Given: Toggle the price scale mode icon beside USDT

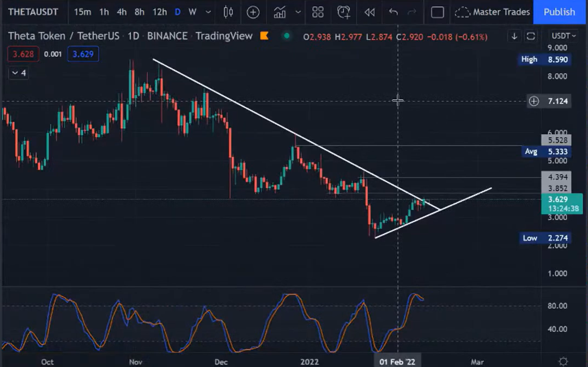Looking at the screenshot, I should click(x=531, y=36).
